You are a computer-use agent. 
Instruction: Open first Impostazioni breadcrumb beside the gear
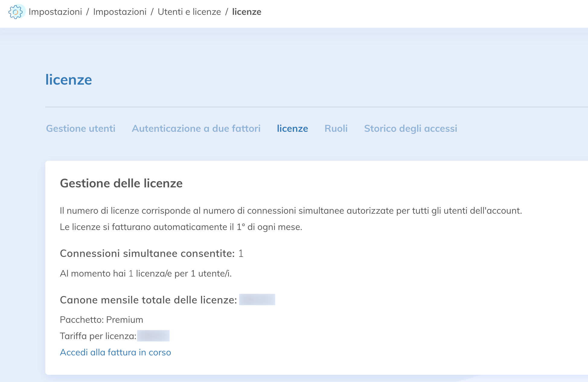click(x=55, y=12)
